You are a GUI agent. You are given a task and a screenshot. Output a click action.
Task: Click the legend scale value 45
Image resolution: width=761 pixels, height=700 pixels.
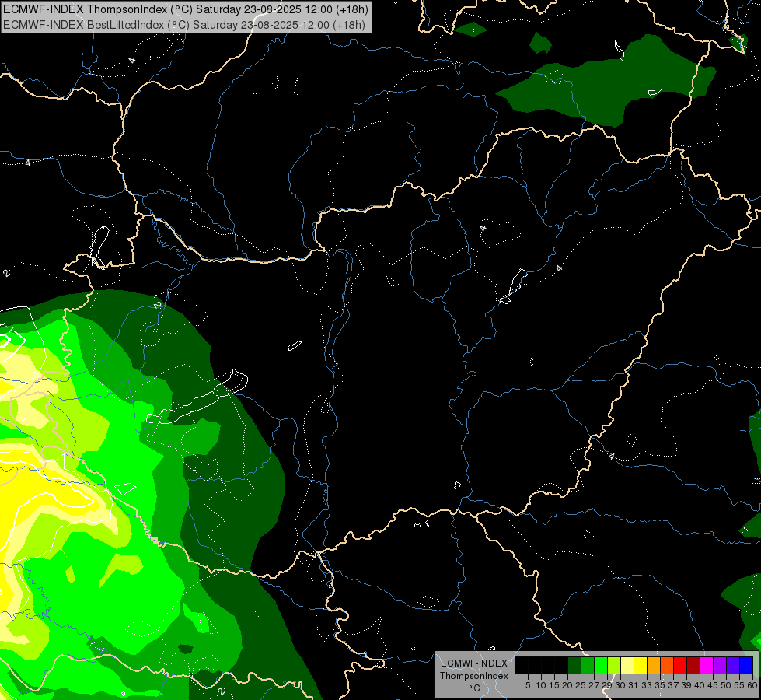(713, 685)
